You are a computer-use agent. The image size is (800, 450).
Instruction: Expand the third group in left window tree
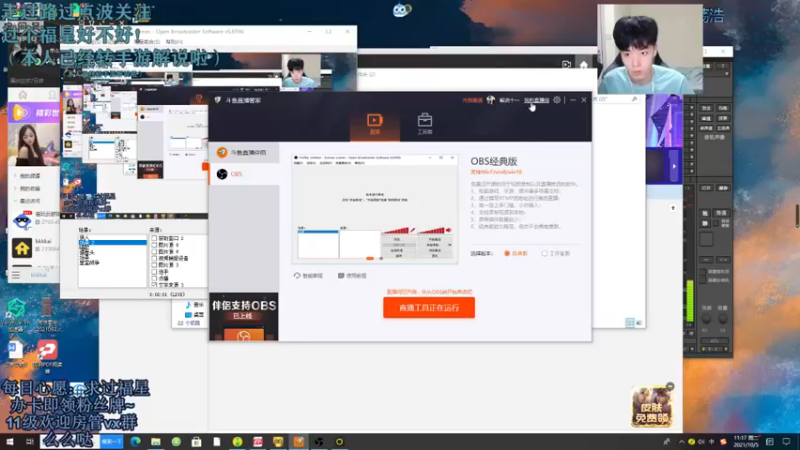[15, 201]
